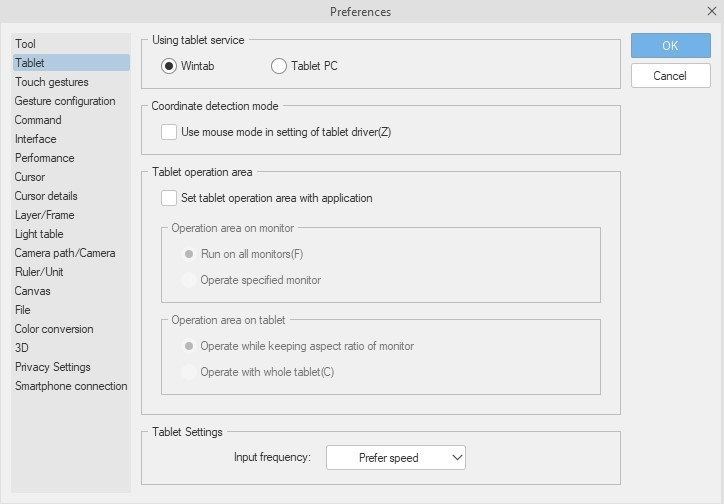Select the Wintab radio button
This screenshot has height=504, width=724.
tap(169, 66)
